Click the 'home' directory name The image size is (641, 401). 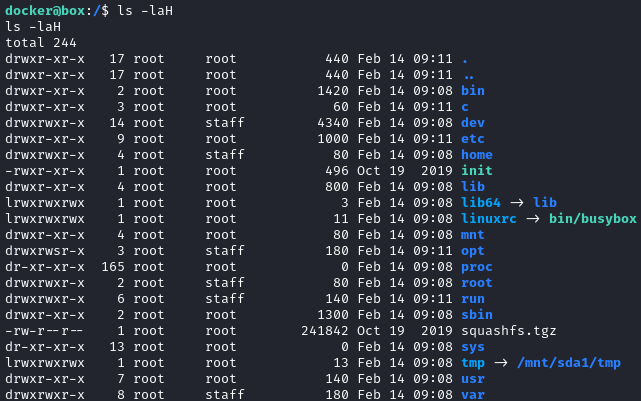click(477, 155)
